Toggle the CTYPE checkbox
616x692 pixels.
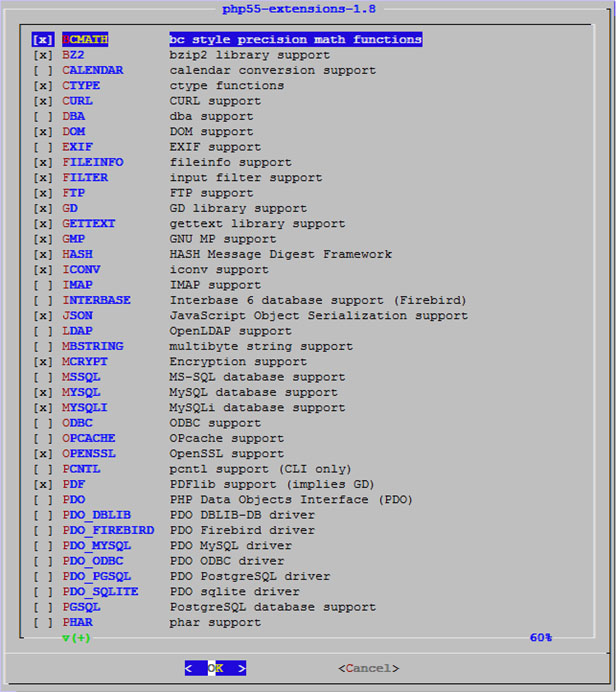pyautogui.click(x=43, y=86)
